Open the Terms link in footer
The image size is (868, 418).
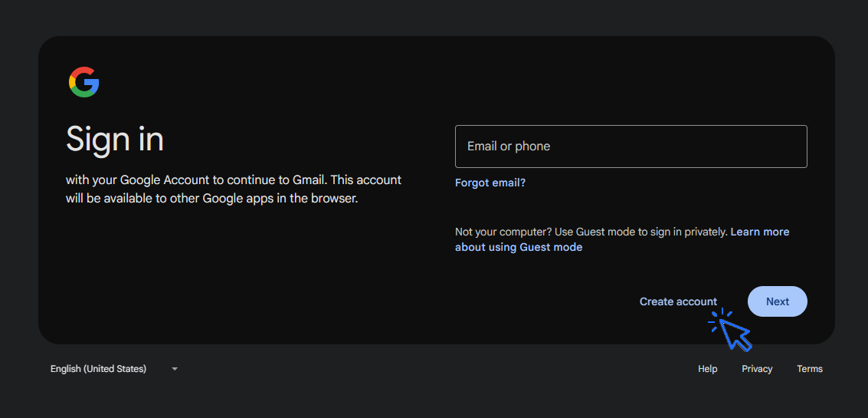point(809,369)
